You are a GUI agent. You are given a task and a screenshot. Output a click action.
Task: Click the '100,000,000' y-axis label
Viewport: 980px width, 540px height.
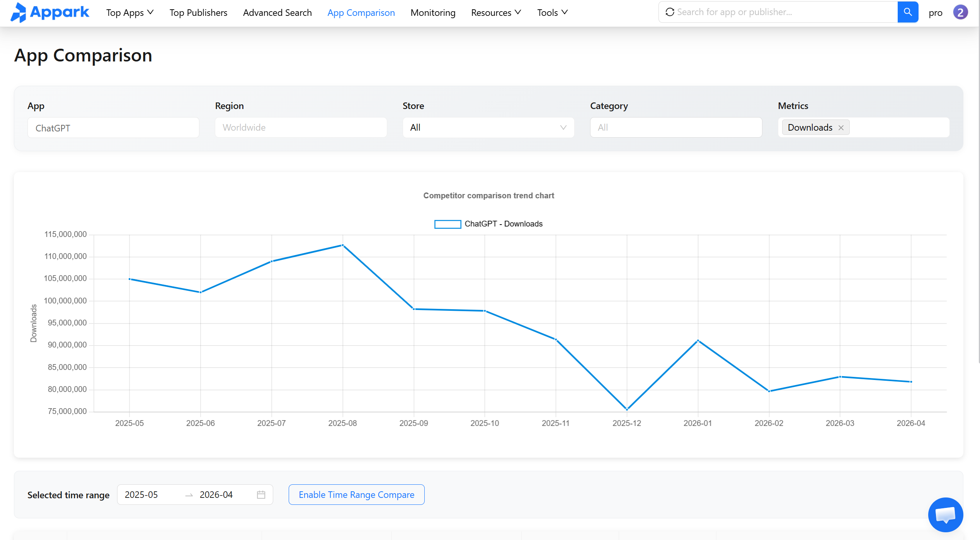pos(65,301)
